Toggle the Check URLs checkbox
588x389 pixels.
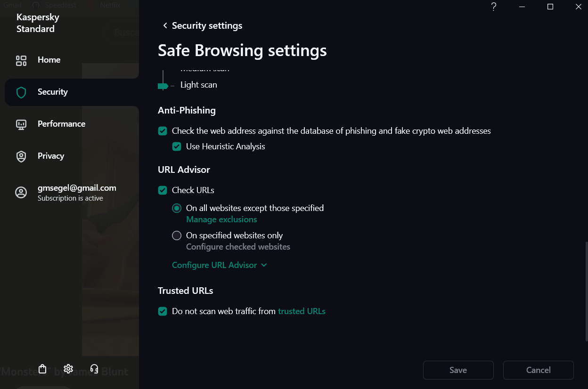[x=163, y=190]
